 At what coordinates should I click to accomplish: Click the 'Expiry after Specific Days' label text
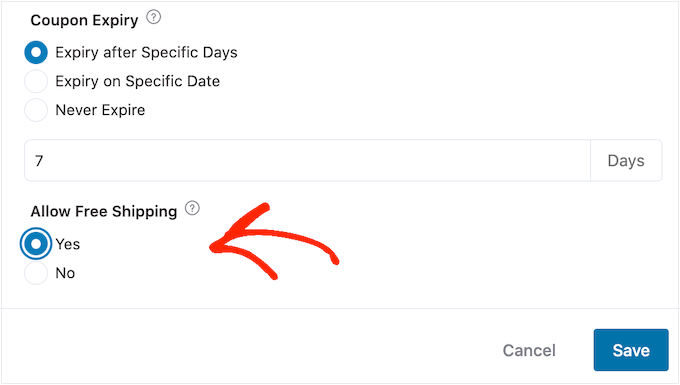[x=146, y=53]
